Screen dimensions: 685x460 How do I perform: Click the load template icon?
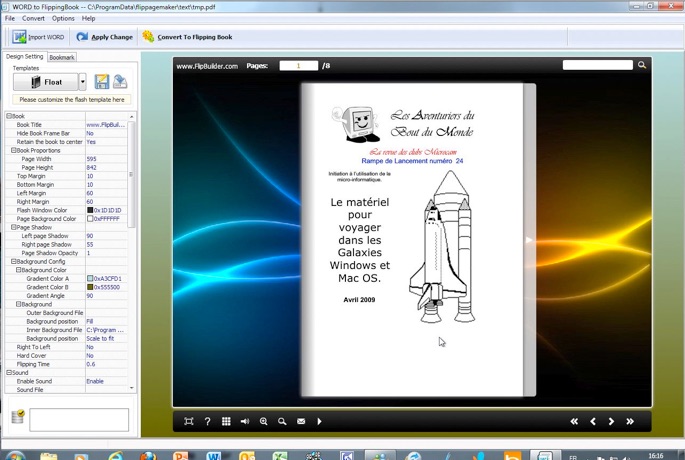tap(120, 82)
